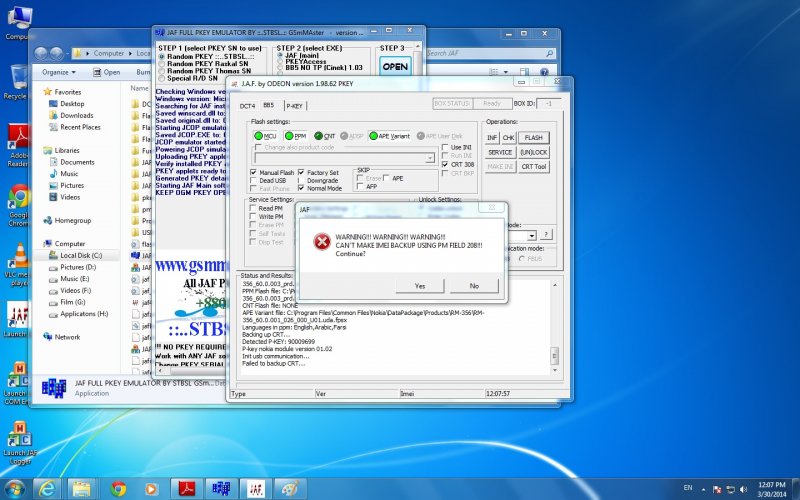Select Random PKEY Raskal SN radio

(x=162, y=64)
